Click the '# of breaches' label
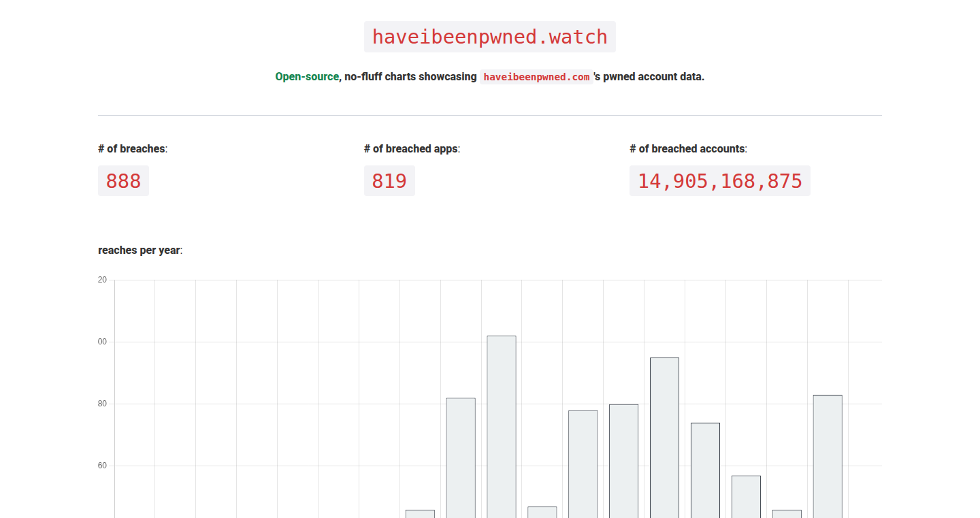 (x=131, y=148)
